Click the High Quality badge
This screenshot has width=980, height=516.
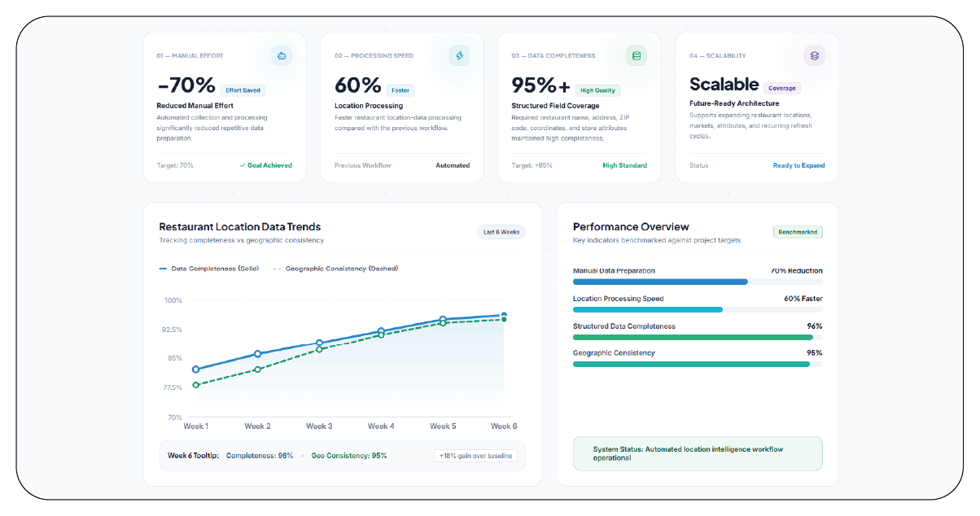pyautogui.click(x=597, y=90)
